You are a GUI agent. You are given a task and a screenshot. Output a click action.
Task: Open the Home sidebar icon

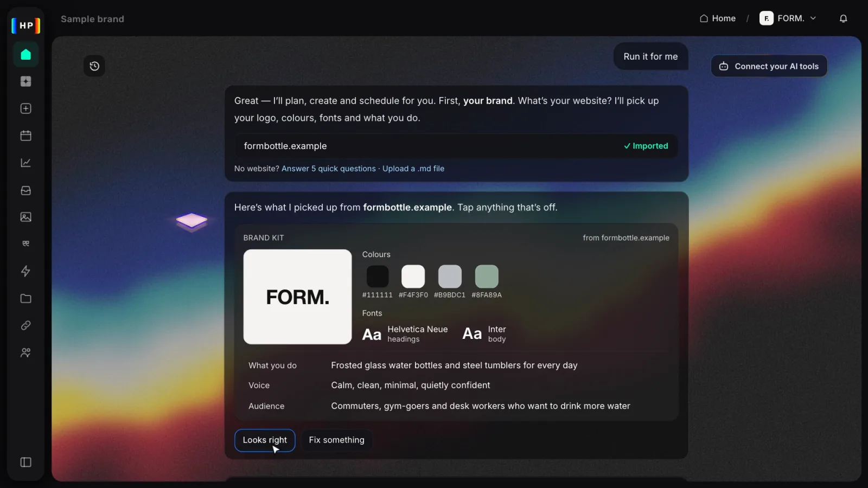[x=25, y=54]
